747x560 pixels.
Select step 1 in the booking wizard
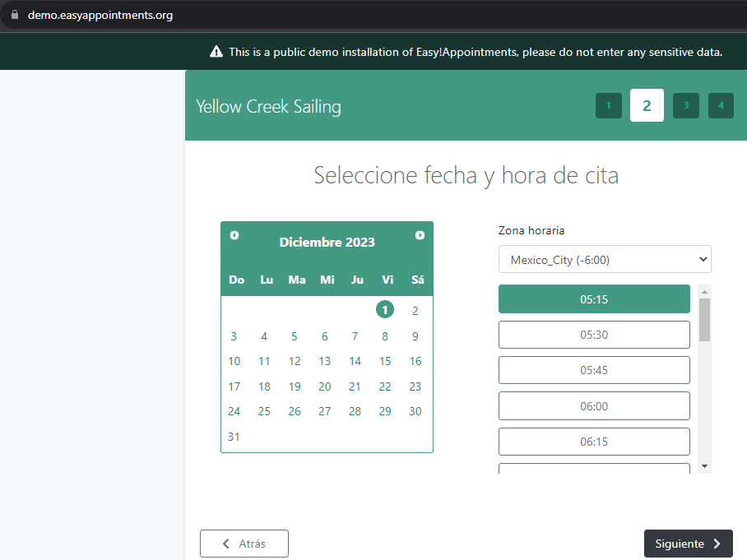(608, 105)
